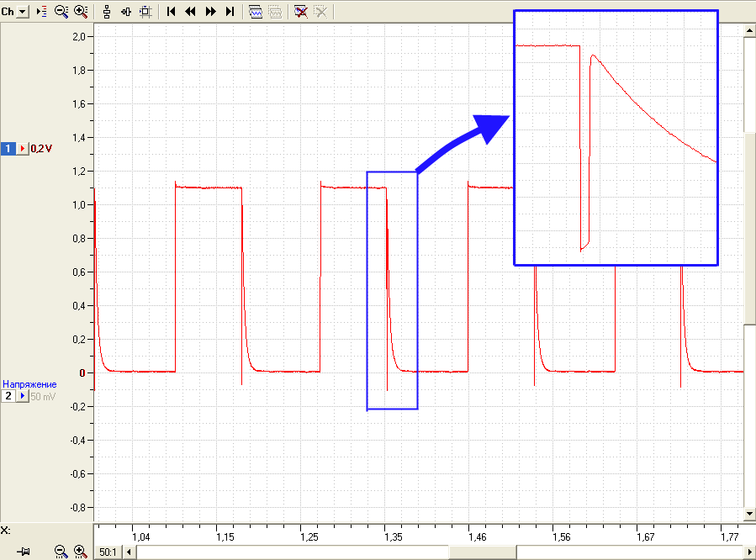Expand channel 2 options with blue arrow
The image size is (756, 560).
23,396
